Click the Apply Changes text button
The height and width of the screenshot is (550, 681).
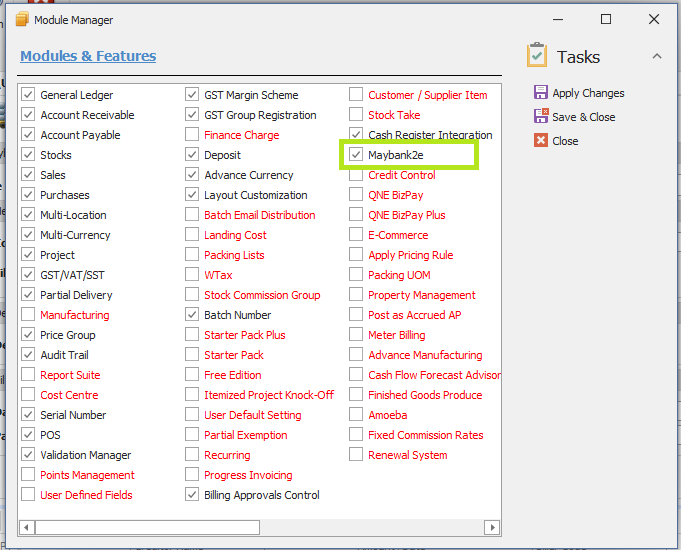588,93
